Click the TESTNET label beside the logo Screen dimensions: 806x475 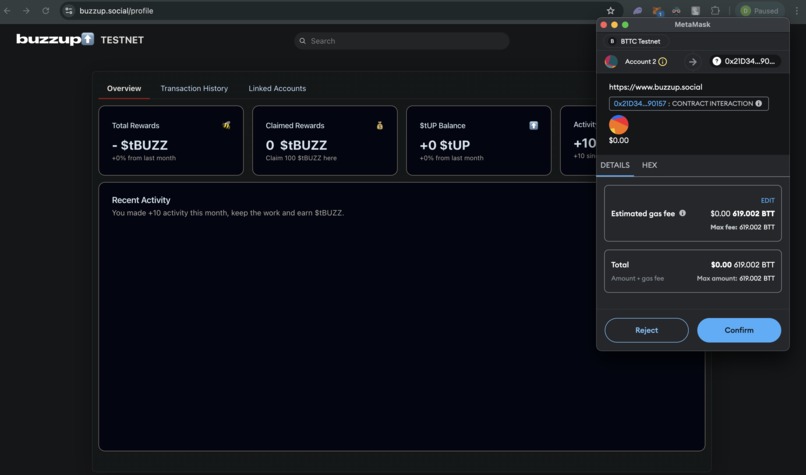[122, 40]
